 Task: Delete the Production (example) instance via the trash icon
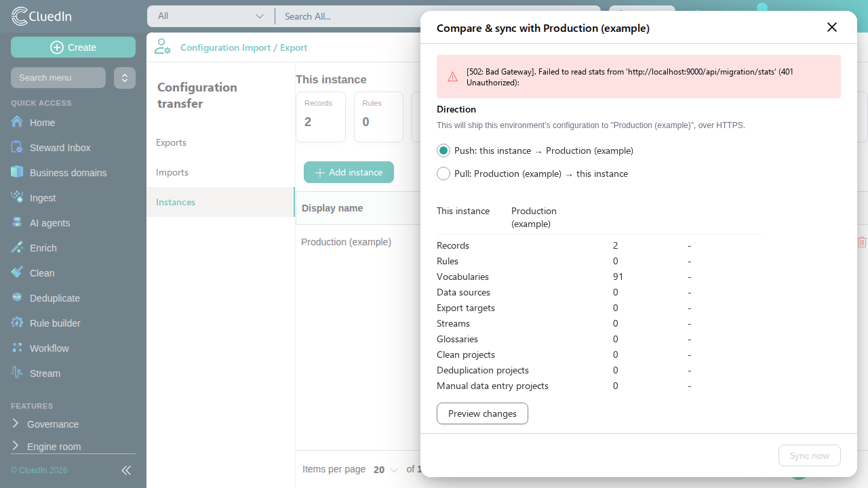tap(862, 242)
